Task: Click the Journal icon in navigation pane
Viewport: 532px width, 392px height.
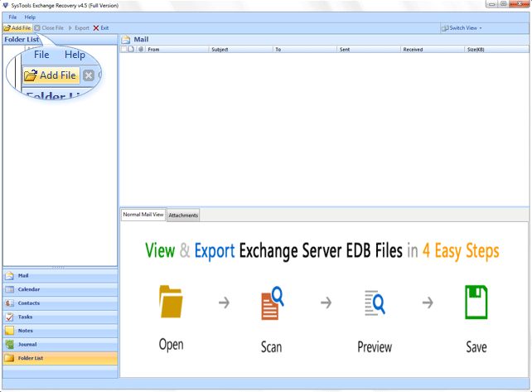Action: [9, 345]
